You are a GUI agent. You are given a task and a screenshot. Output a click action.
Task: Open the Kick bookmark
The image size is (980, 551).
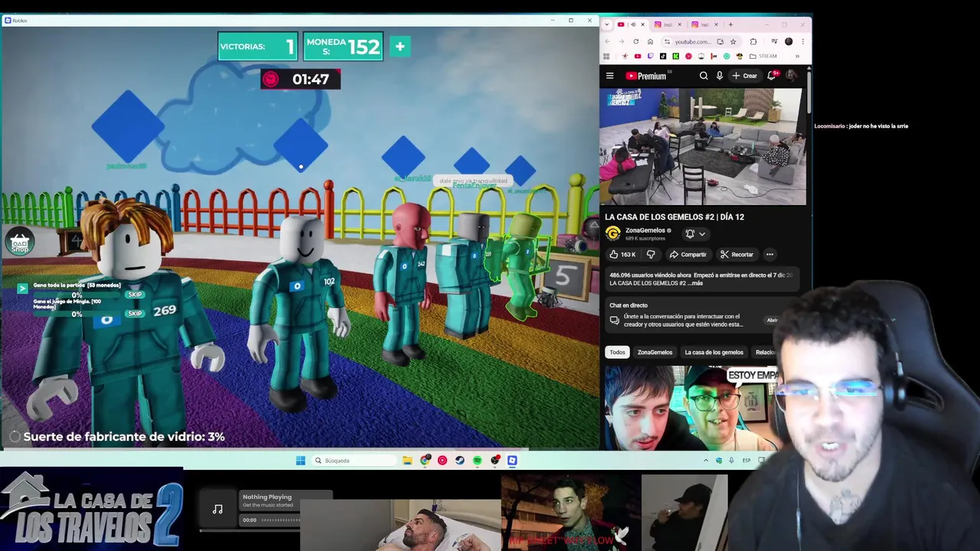pyautogui.click(x=676, y=56)
